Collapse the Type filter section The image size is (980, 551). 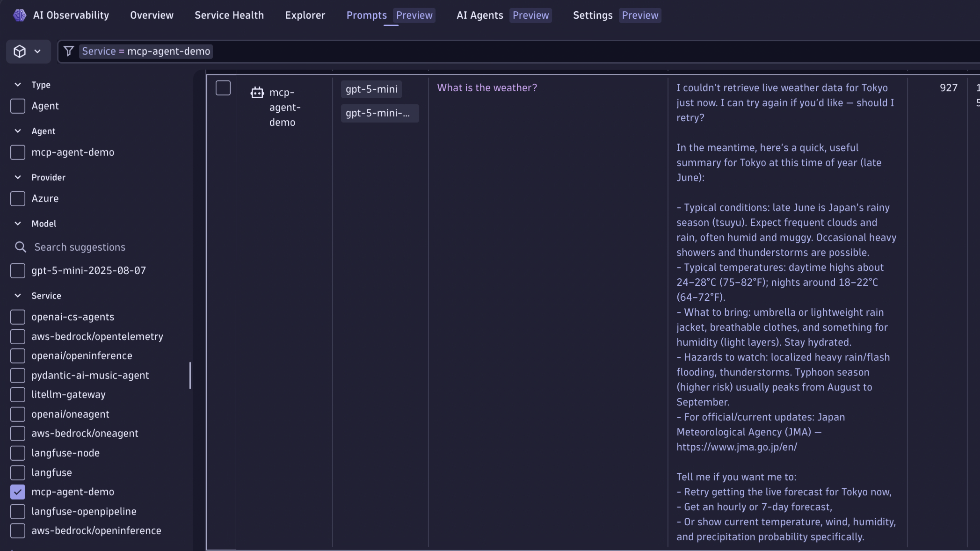point(18,85)
